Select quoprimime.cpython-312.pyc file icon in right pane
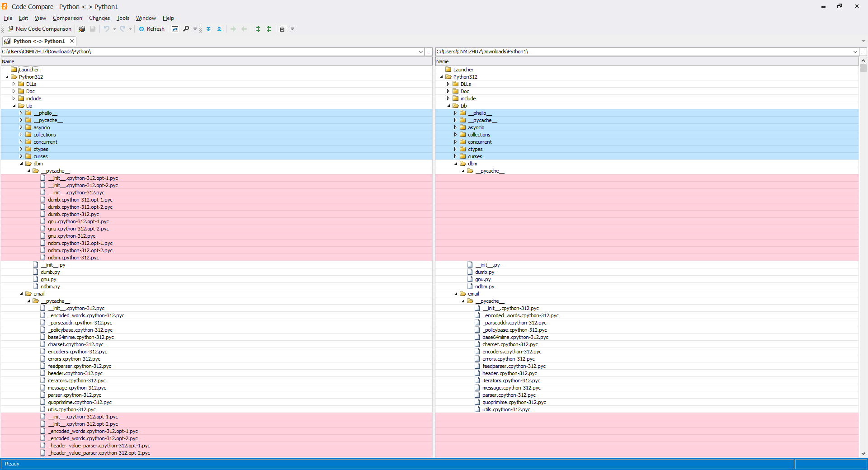The width and height of the screenshot is (868, 470). click(477, 402)
